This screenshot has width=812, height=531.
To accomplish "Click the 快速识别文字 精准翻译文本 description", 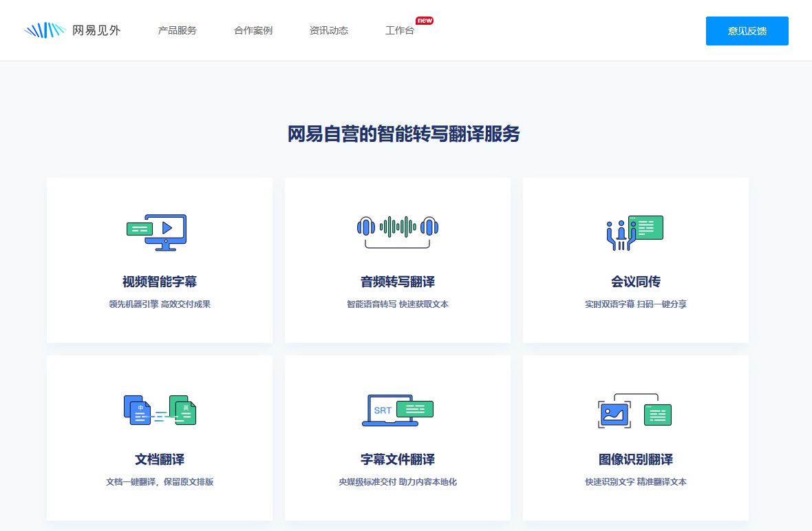I will pyautogui.click(x=636, y=482).
